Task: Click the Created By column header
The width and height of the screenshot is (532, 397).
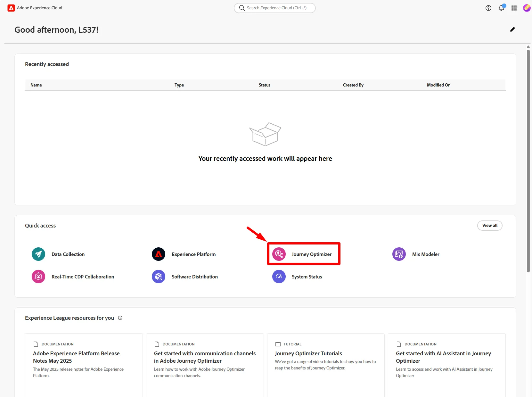Action: coord(353,85)
